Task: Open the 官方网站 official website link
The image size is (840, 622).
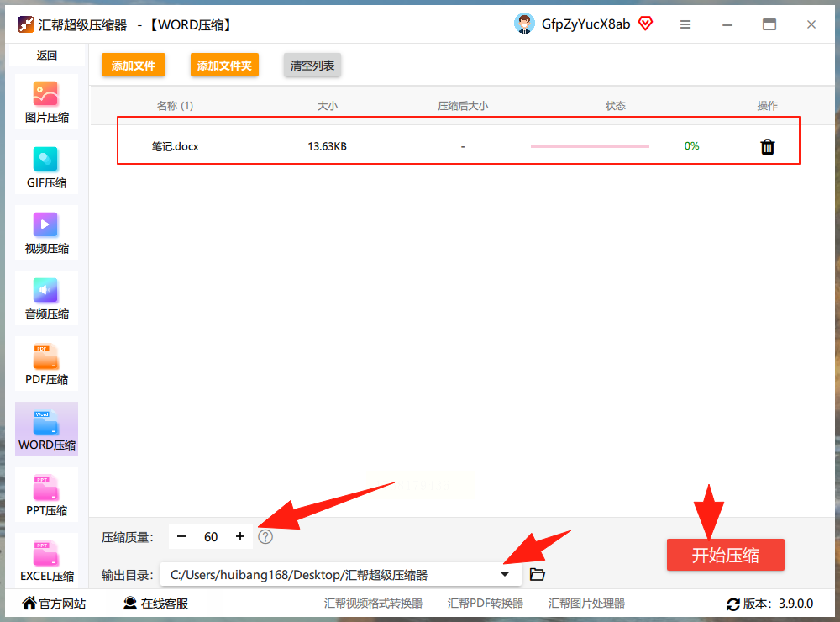Action: coord(54,604)
